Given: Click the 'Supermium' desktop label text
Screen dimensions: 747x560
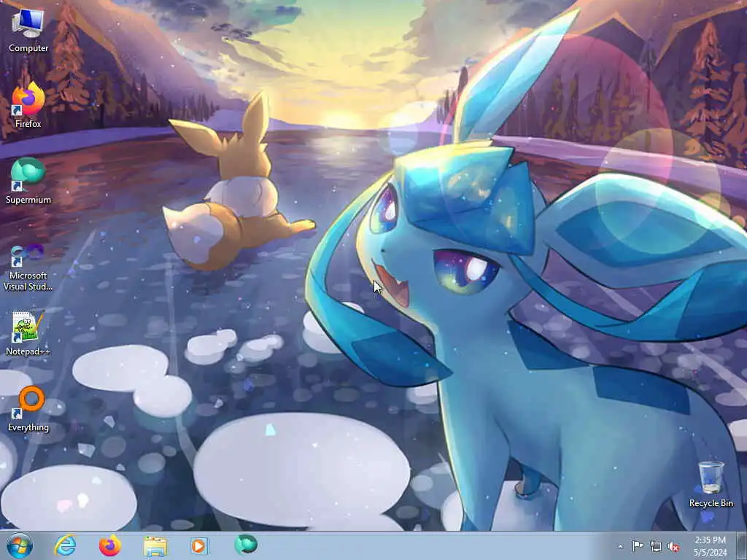Looking at the screenshot, I should point(28,200).
